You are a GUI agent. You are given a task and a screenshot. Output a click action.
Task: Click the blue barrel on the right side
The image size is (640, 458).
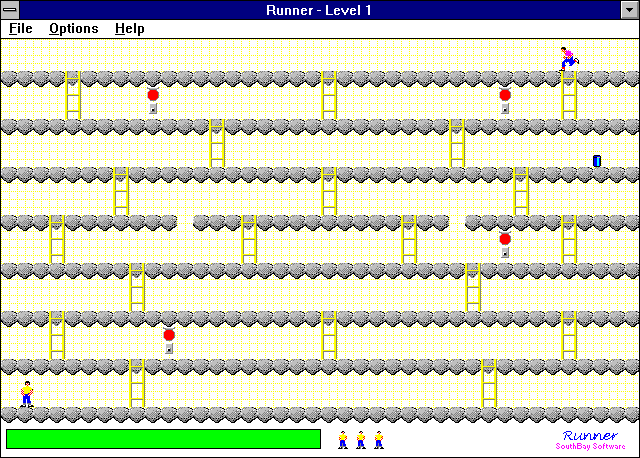597,161
